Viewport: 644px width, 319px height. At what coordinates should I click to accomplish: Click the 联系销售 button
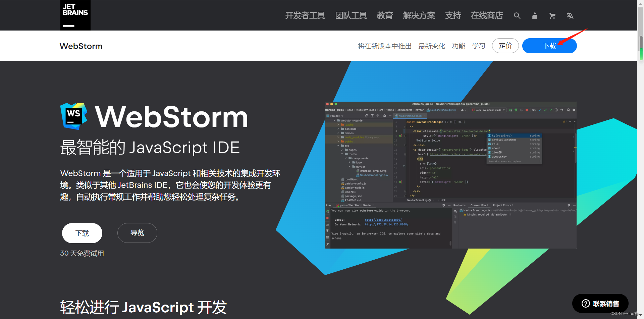tap(600, 304)
